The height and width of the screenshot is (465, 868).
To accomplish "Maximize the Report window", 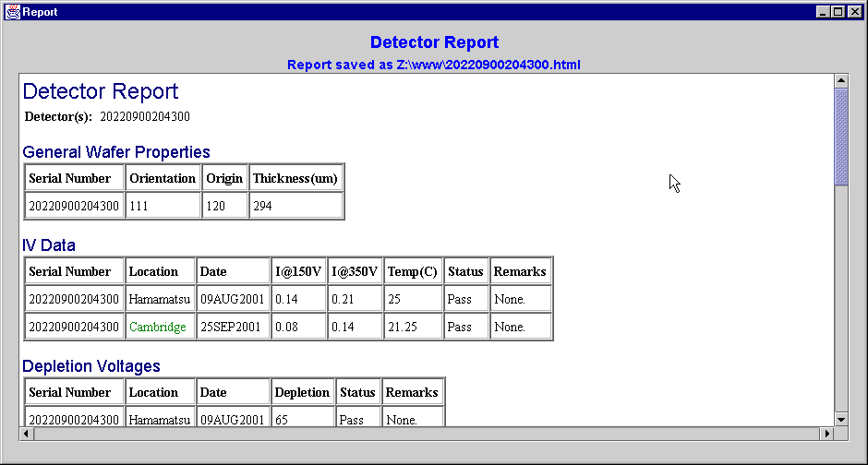I will [x=838, y=12].
